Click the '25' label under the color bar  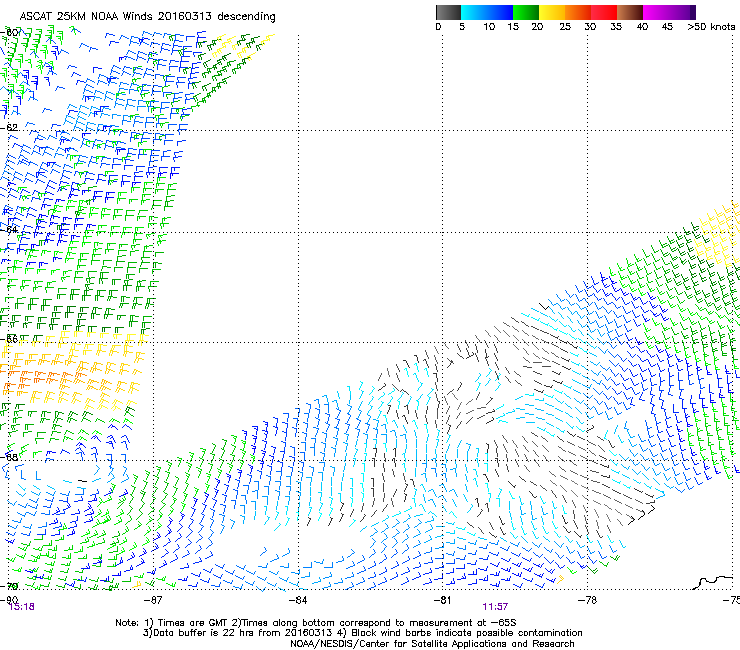coord(565,27)
